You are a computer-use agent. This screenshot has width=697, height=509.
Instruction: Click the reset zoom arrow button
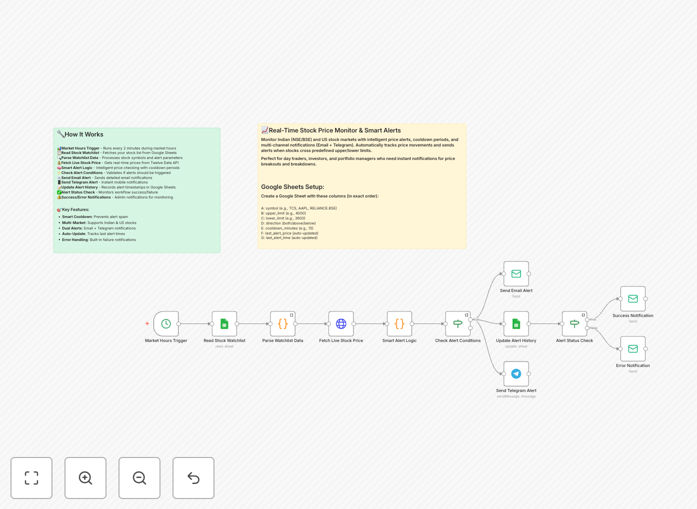point(193,478)
